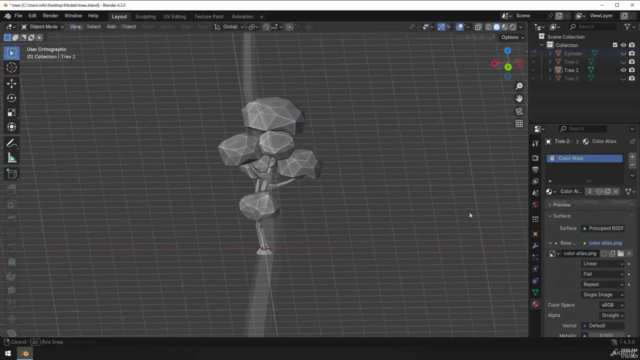Open the View Layer properties tab
This screenshot has height=360, width=640.
coord(535,181)
